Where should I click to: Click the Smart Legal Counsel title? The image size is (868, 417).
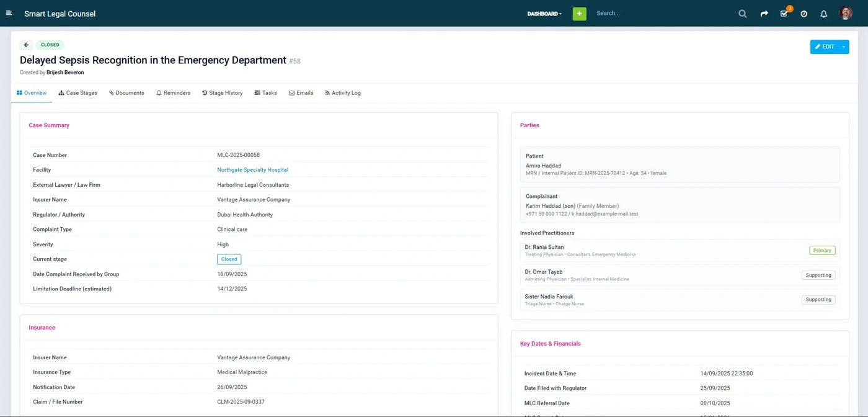pos(60,14)
